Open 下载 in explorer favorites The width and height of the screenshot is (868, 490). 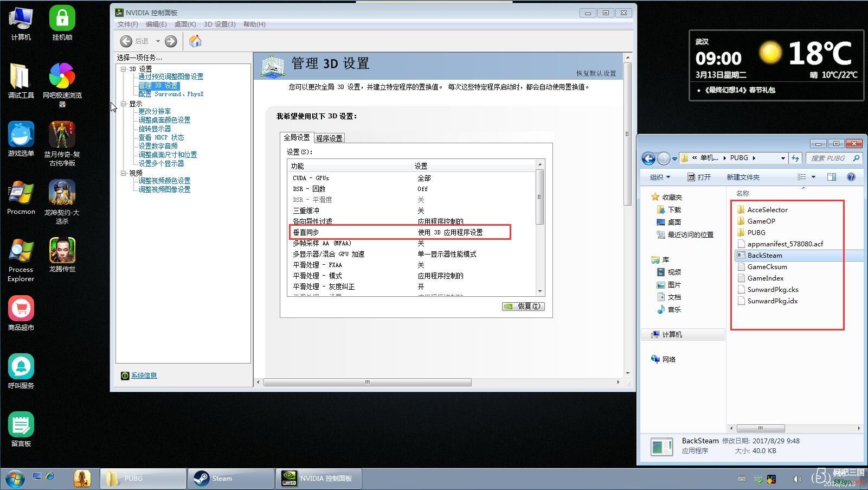[668, 210]
